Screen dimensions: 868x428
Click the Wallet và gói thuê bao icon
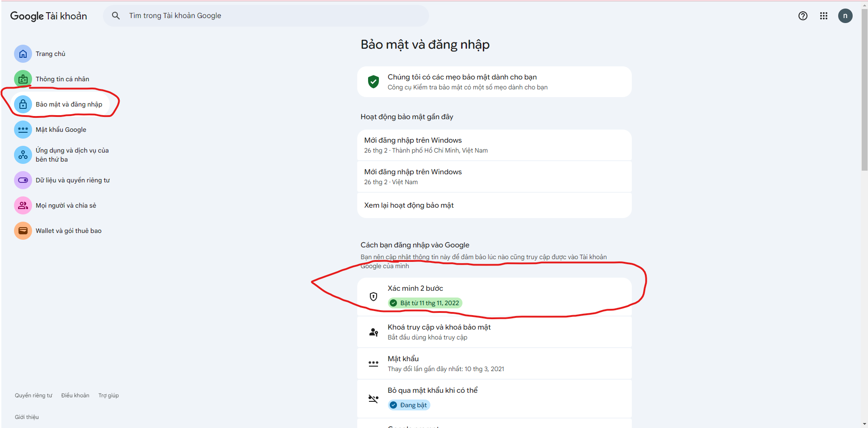[x=23, y=231]
